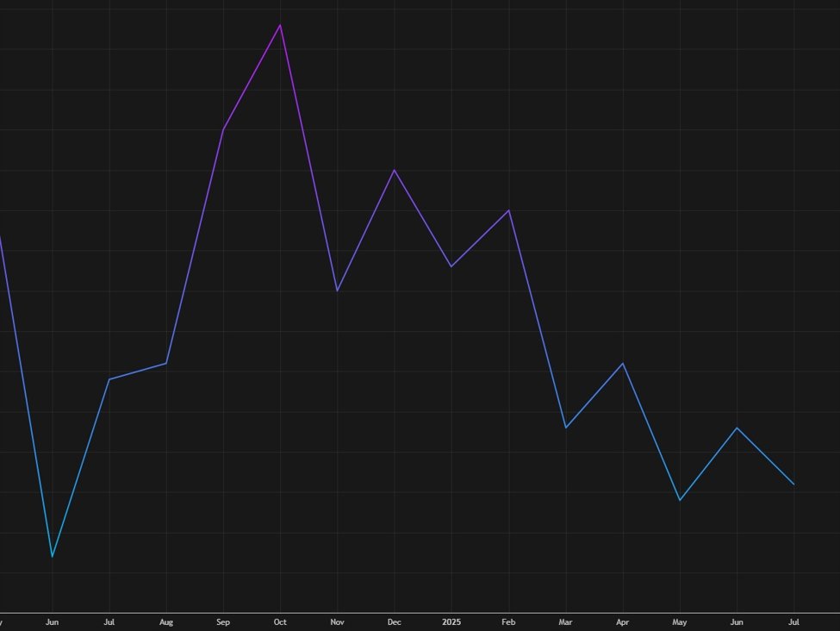Click the December local peak on the line

tap(395, 170)
